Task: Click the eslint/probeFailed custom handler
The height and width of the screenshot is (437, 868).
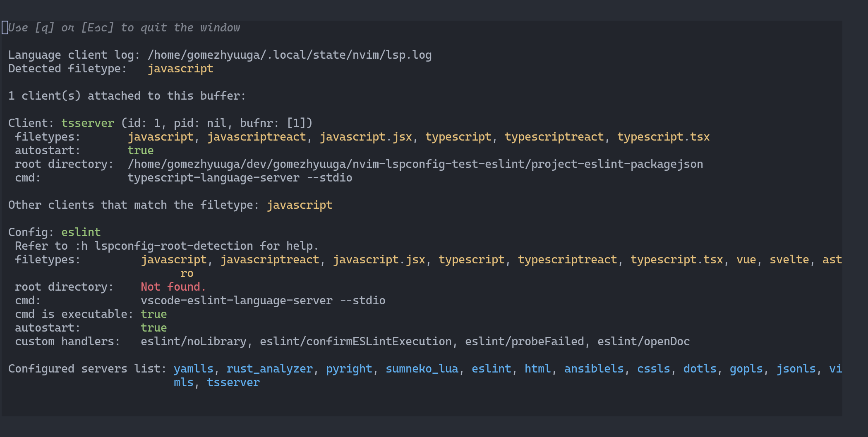Action: [x=525, y=341]
